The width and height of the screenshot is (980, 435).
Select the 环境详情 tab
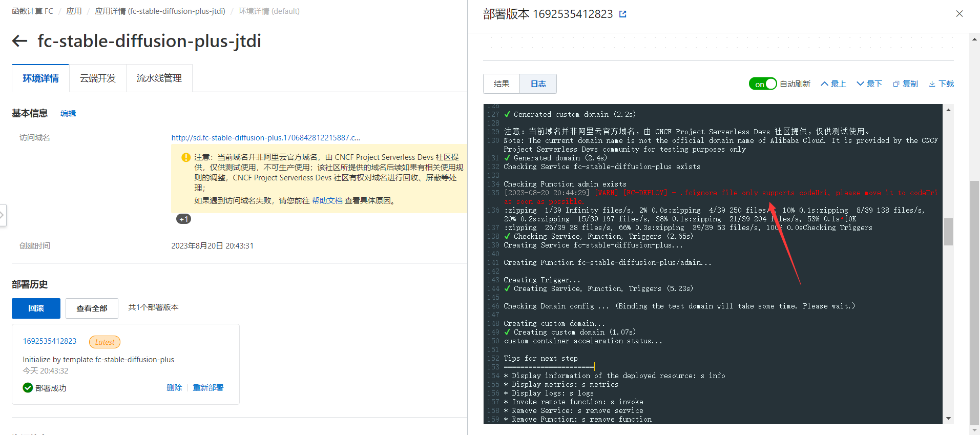coord(40,78)
